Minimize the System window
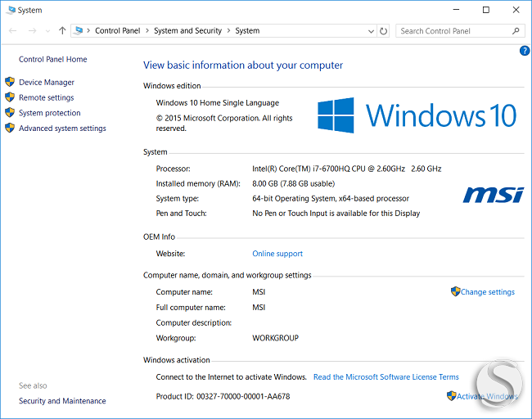 pyautogui.click(x=456, y=10)
